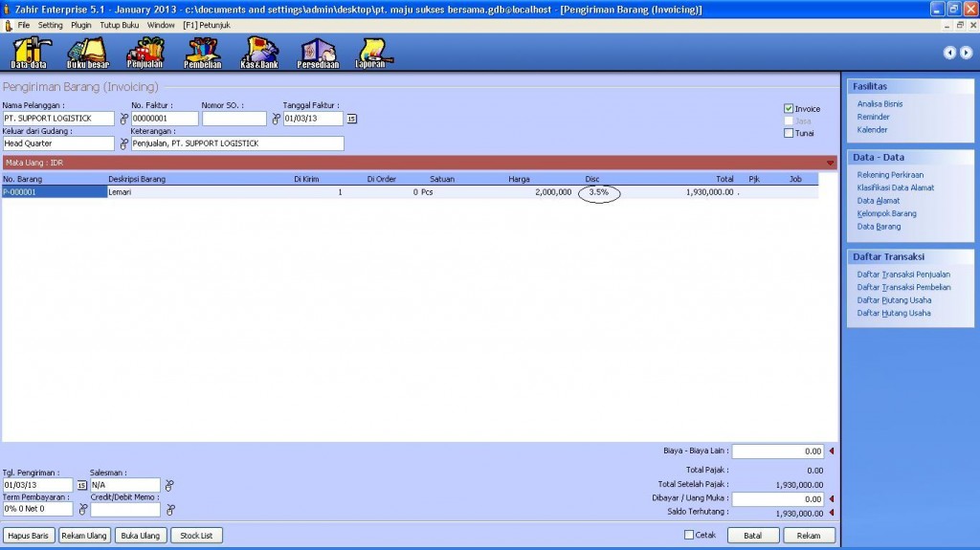980x550 pixels.
Task: Expand the Mata Uang IDR bar arrow
Action: 830,163
